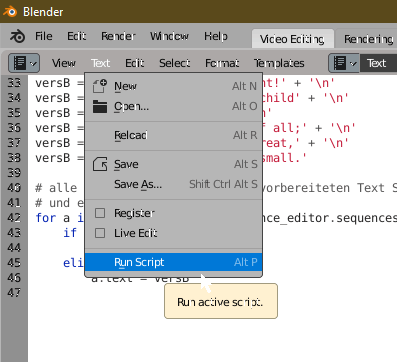Enable the Register checkbox

tap(100, 213)
